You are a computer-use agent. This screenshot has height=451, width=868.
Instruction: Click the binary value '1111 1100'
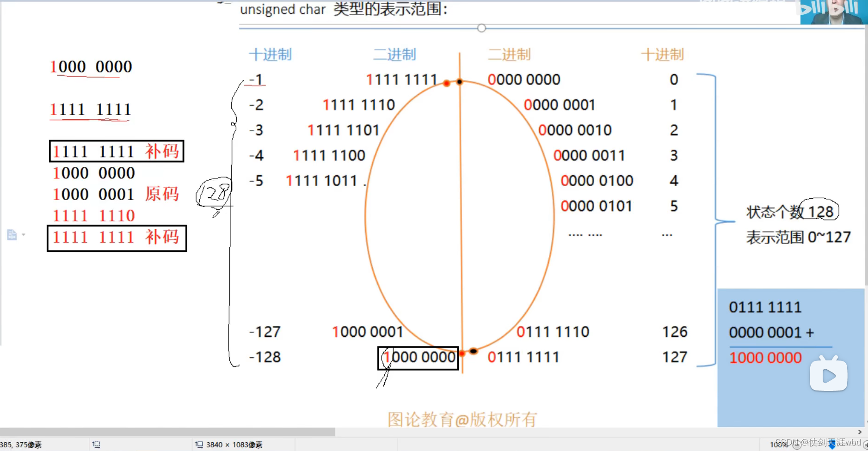pos(329,156)
